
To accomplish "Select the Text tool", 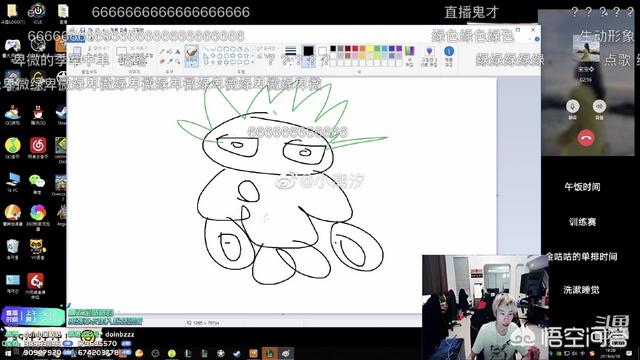I will click(x=178, y=52).
